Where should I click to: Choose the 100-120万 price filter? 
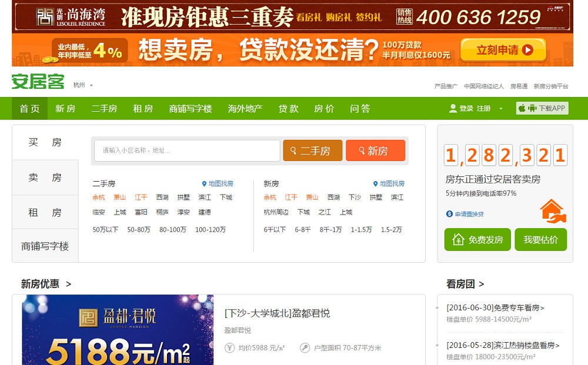click(x=211, y=230)
